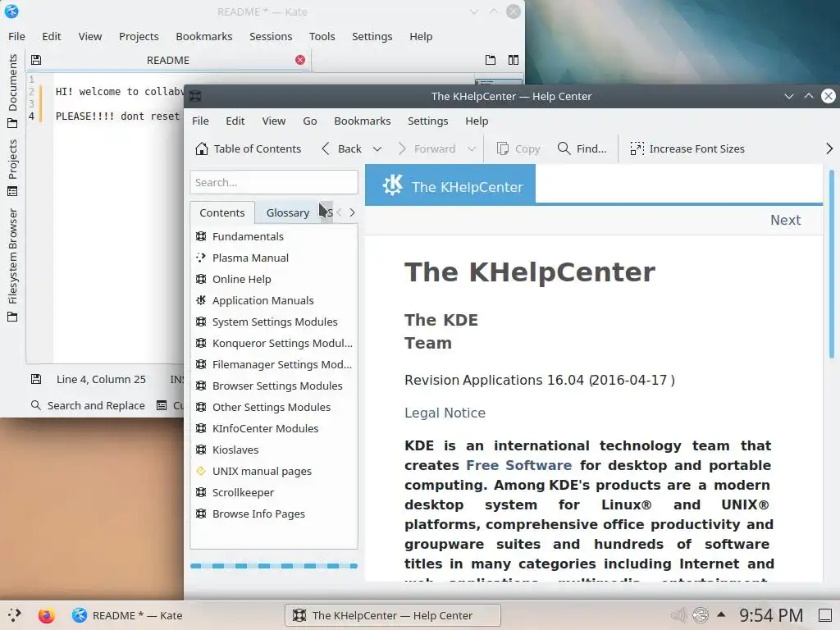Open the Go menu in Help Center

point(309,121)
